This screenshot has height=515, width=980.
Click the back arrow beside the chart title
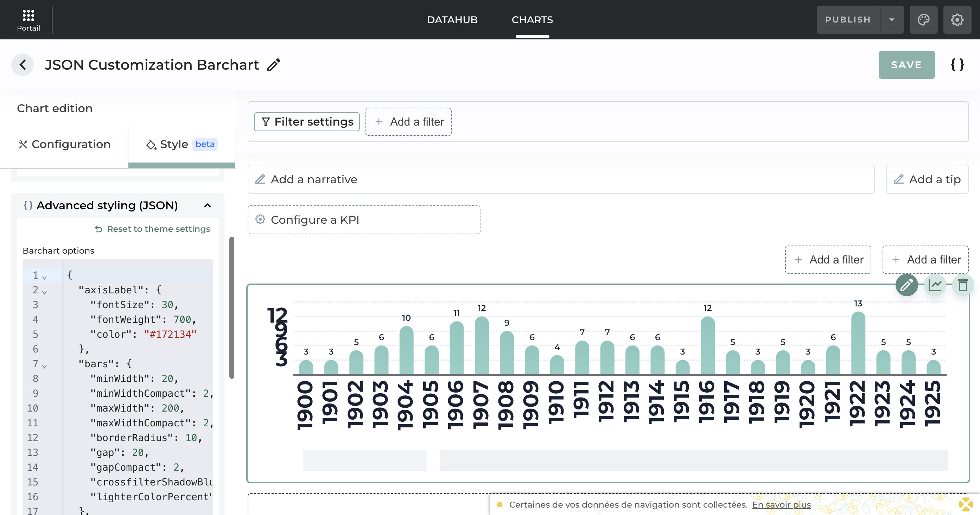pos(23,65)
